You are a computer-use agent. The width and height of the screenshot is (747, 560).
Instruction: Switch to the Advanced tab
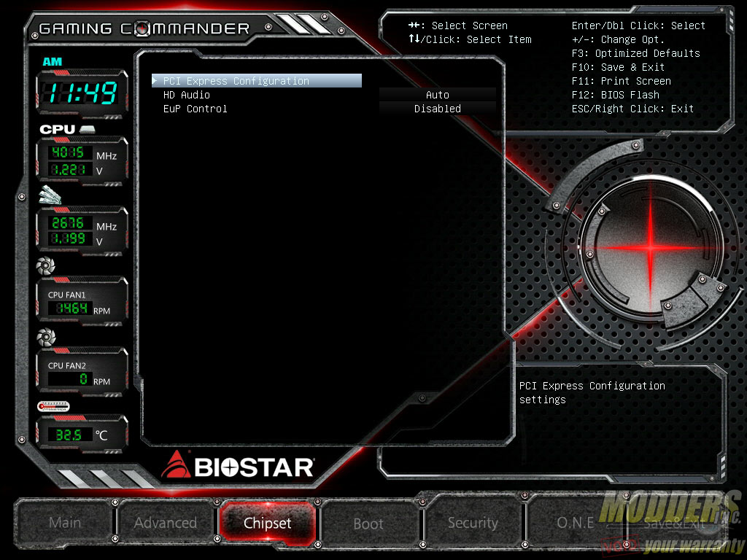pos(166,523)
